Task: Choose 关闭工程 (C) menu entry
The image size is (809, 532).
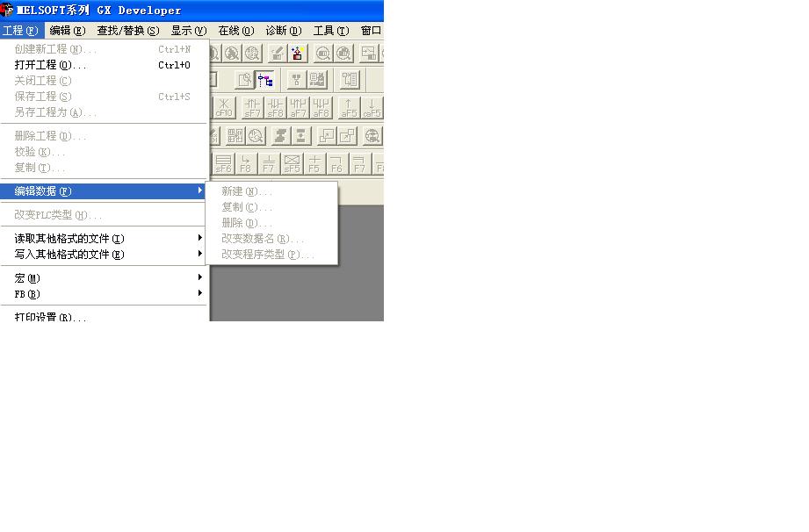Action: pyautogui.click(x=105, y=81)
